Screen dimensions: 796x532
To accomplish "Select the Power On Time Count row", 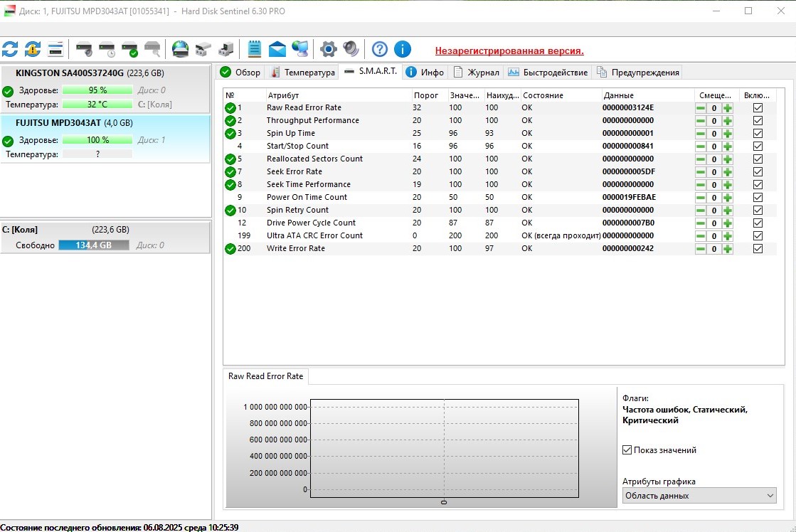I will tap(307, 198).
